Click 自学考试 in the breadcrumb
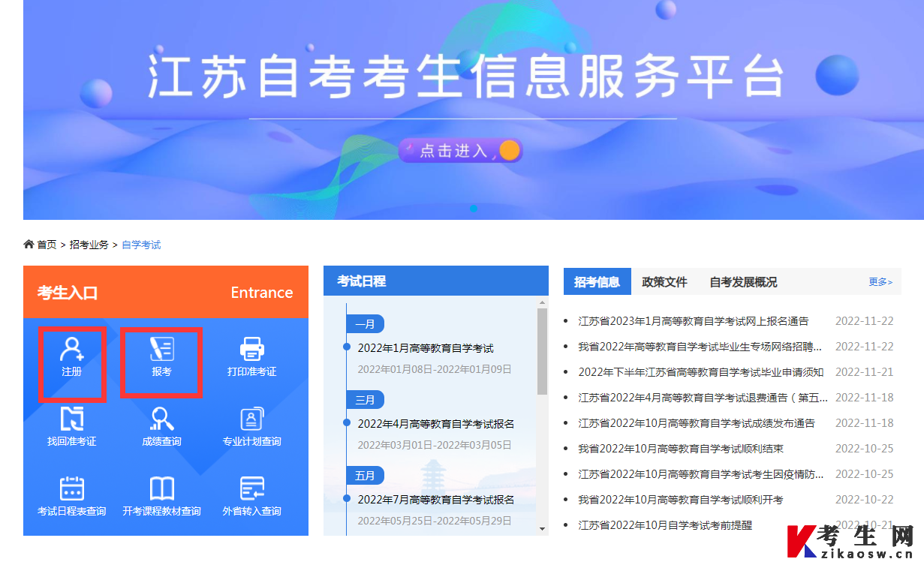Viewport: 924px width, 568px height. [x=141, y=245]
